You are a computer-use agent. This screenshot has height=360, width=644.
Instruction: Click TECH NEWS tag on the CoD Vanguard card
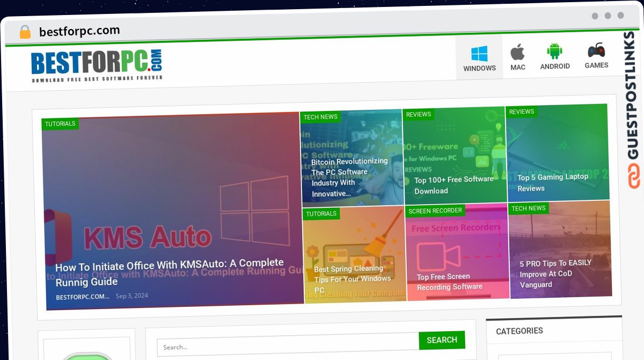(529, 208)
